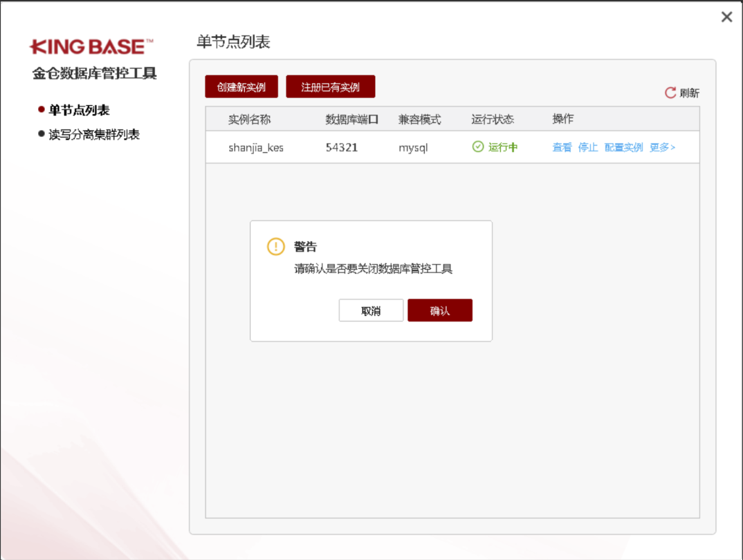
Task: Click the 请确认是否要关闭数据库管控工具 message
Action: (374, 269)
